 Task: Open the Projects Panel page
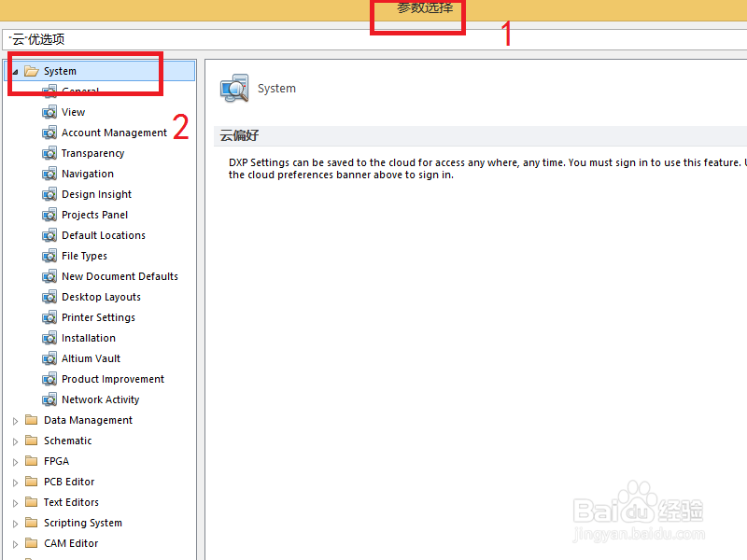[95, 215]
